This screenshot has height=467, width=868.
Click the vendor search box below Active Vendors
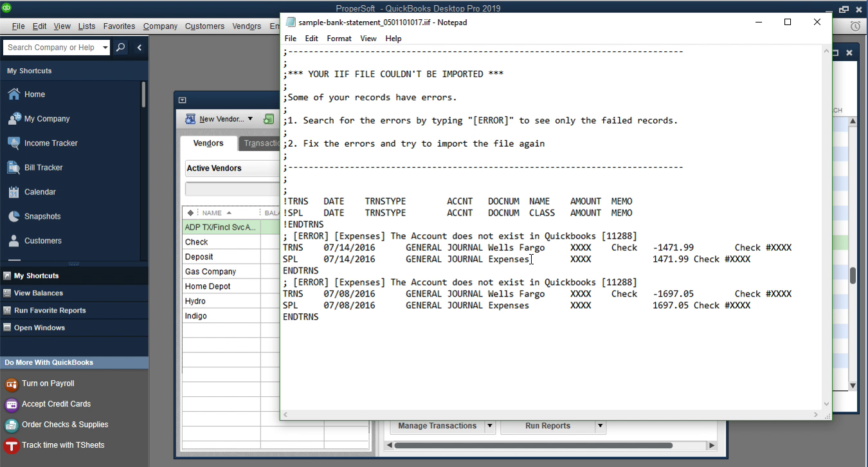232,189
